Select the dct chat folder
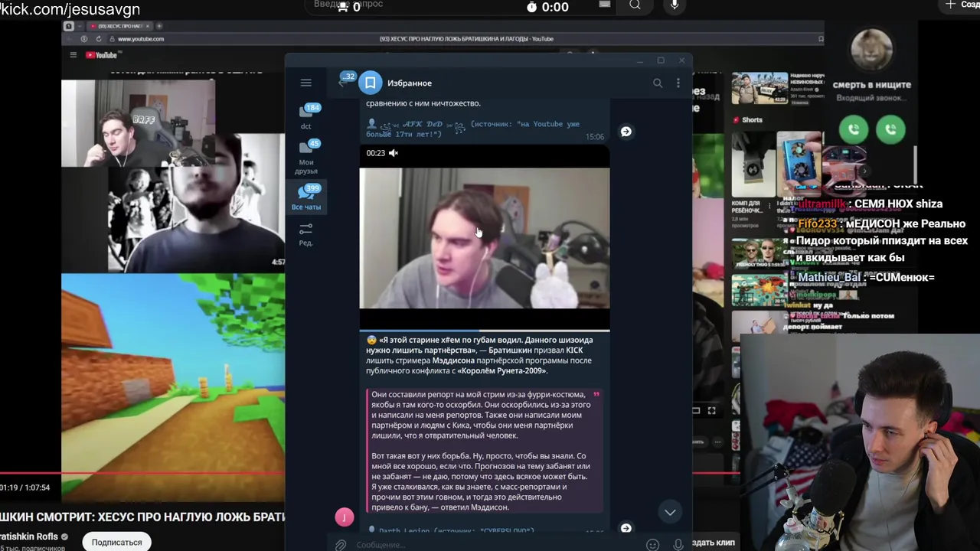Viewport: 980px width, 551px height. (306, 117)
